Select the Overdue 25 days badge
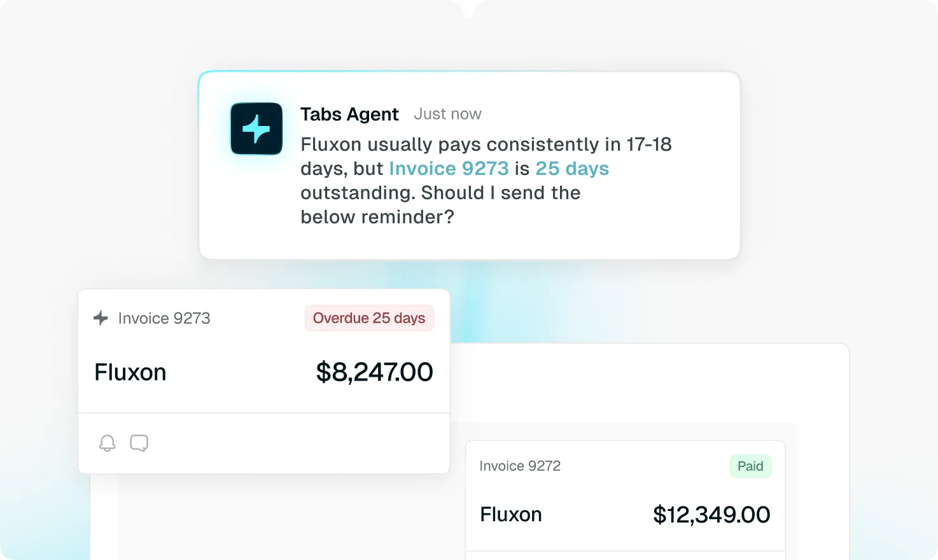Viewport: 938px width, 560px height. (x=369, y=318)
